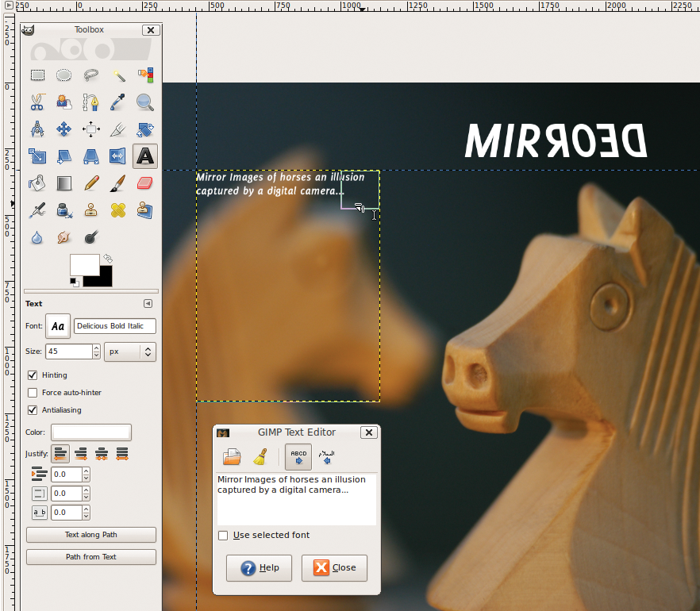Activate the Dodge/Burn tool
Image resolution: width=700 pixels, height=611 pixels.
tap(91, 237)
